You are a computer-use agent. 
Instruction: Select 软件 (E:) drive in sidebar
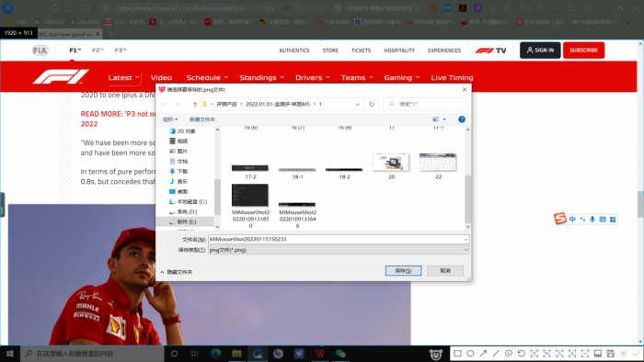click(x=186, y=221)
